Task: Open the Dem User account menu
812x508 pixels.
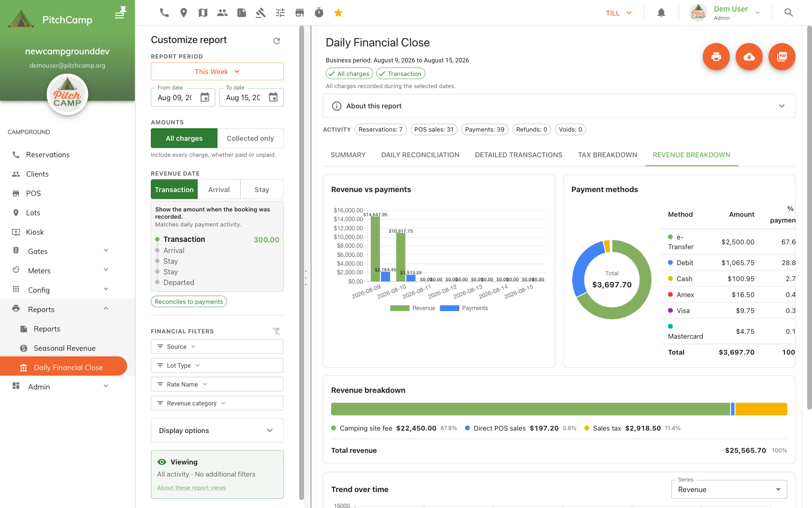Action: pos(726,13)
